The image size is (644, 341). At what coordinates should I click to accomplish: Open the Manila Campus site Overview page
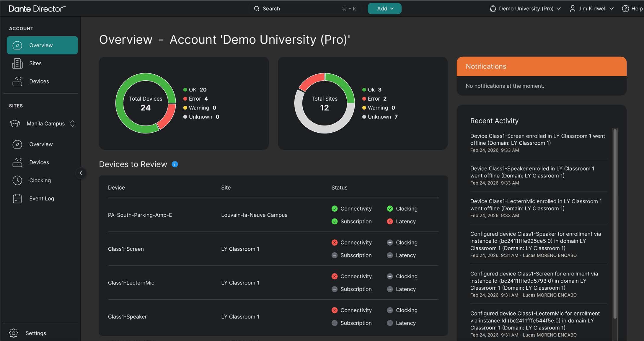tap(41, 144)
